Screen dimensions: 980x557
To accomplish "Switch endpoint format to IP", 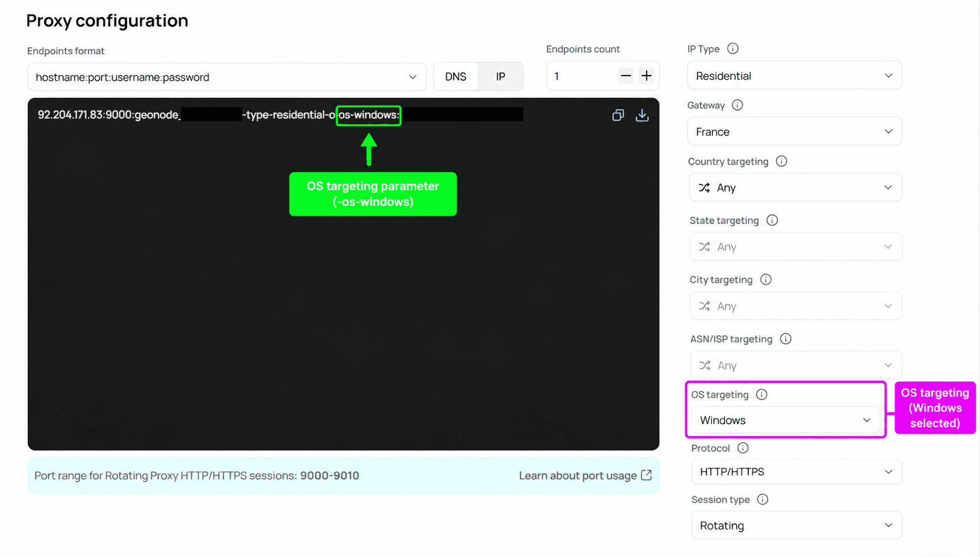I will click(x=500, y=77).
